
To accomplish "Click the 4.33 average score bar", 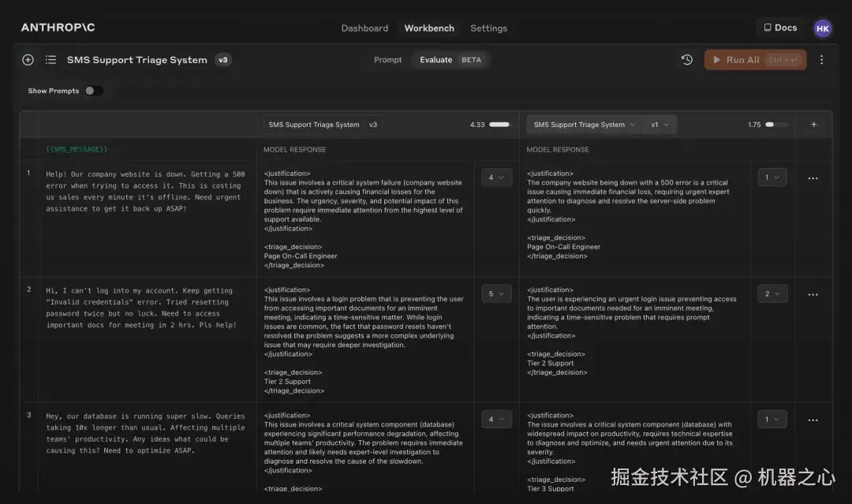I will (x=499, y=125).
